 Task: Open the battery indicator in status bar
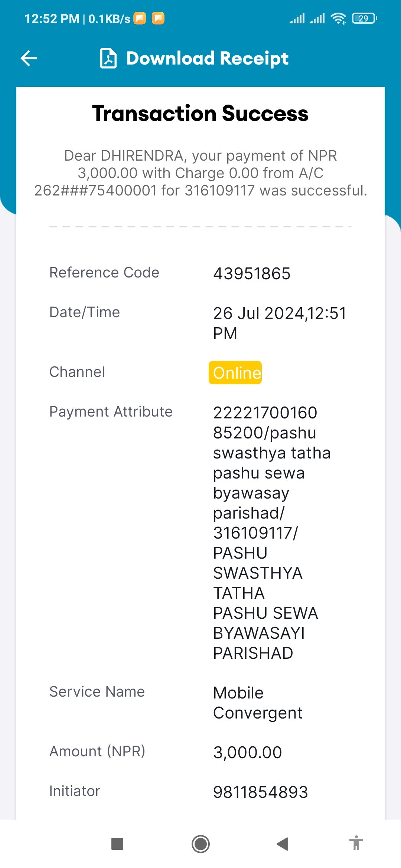[365, 18]
